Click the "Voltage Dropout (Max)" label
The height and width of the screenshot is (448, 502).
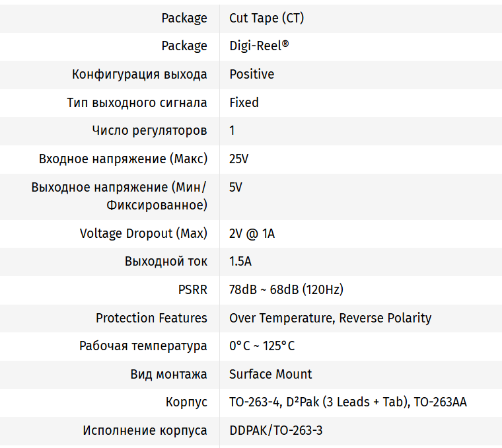143,233
